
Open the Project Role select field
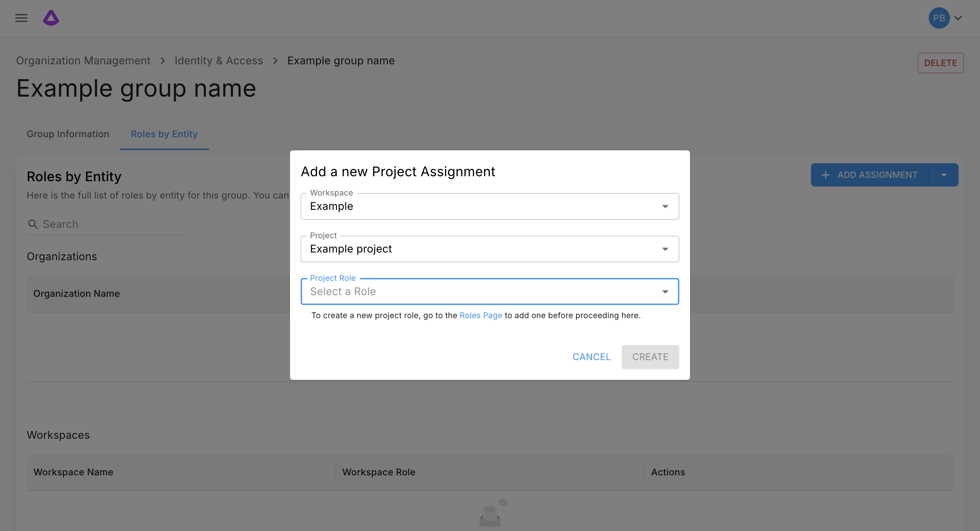pos(489,291)
